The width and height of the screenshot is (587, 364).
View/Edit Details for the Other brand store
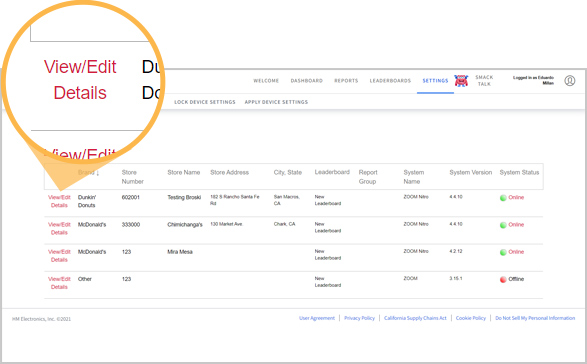click(59, 283)
